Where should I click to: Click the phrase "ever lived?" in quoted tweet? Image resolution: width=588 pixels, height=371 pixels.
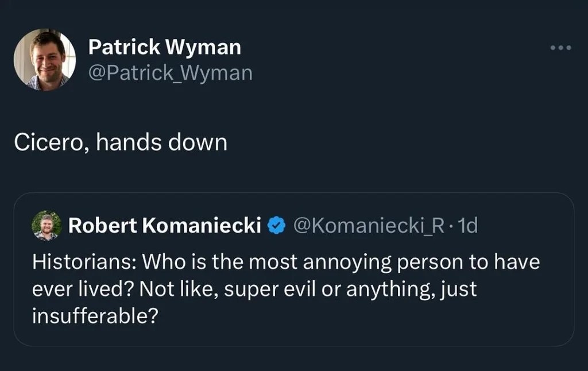click(82, 289)
